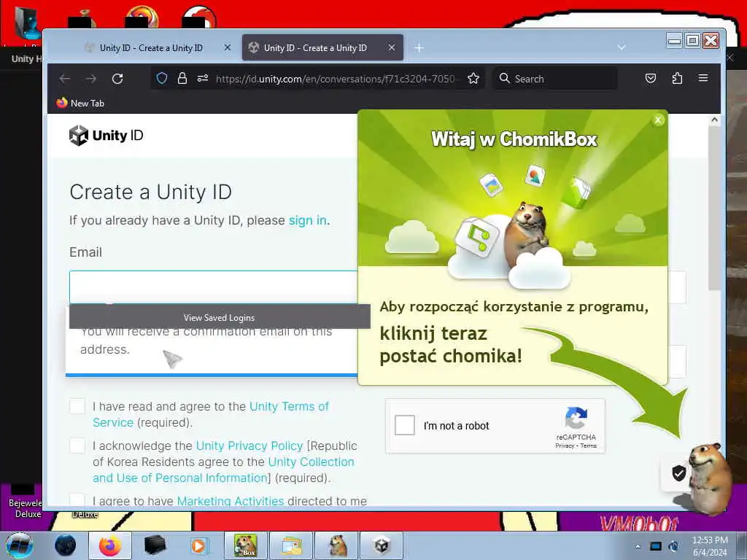Viewport: 747px width, 560px height.
Task: Open the Marketing Activities link
Action: point(231,501)
